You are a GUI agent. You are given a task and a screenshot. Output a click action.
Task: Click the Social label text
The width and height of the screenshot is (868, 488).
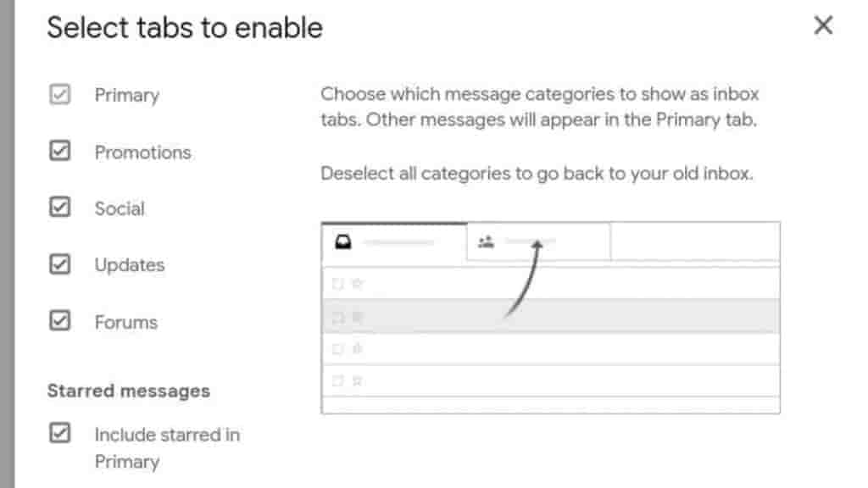[120, 208]
